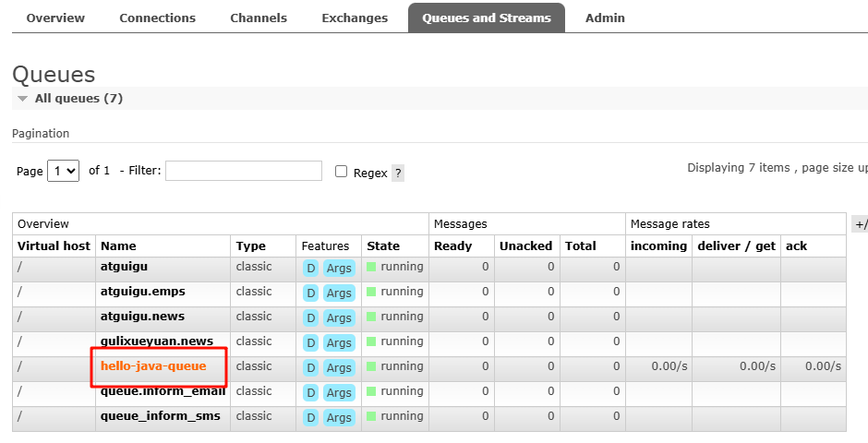Open the Connections tab
Viewport: 868px width, 443px height.
pos(157,18)
